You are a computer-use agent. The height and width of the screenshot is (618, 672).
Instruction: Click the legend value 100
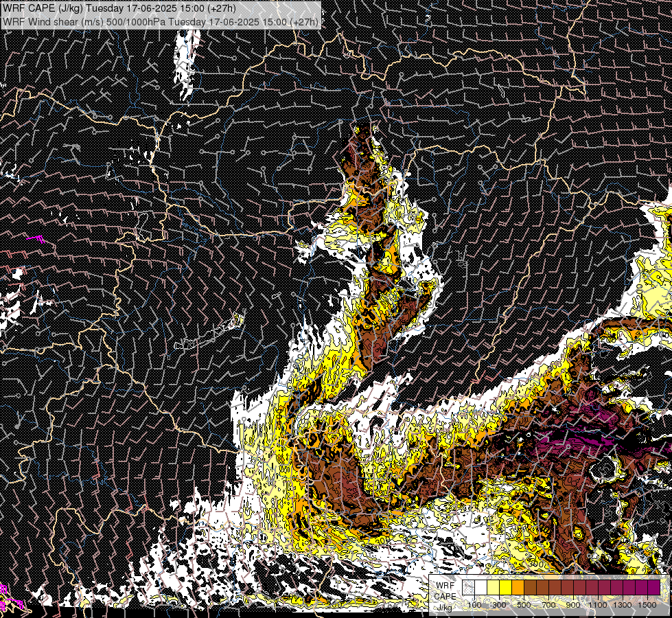(474, 605)
